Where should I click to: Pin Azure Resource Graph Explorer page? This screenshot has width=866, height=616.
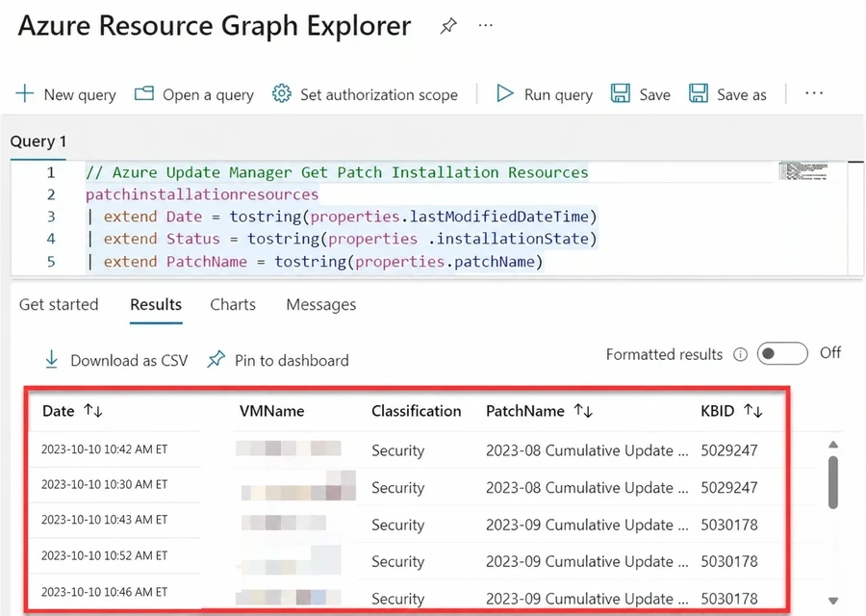point(447,25)
